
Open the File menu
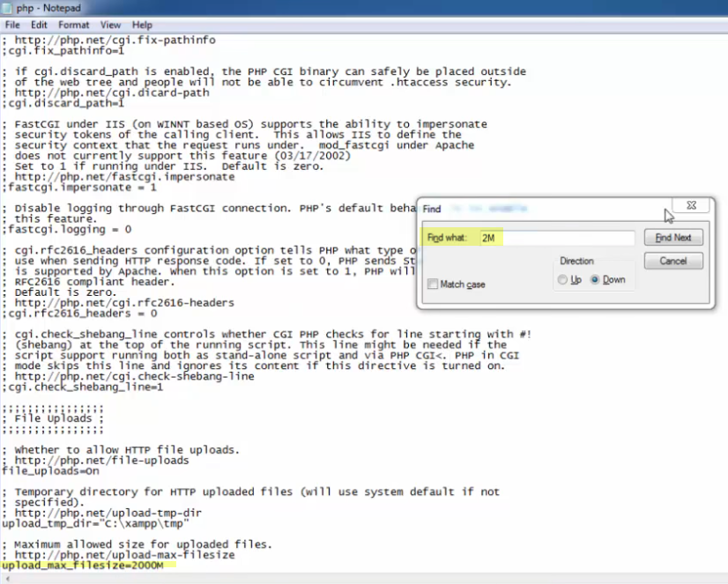(12, 25)
